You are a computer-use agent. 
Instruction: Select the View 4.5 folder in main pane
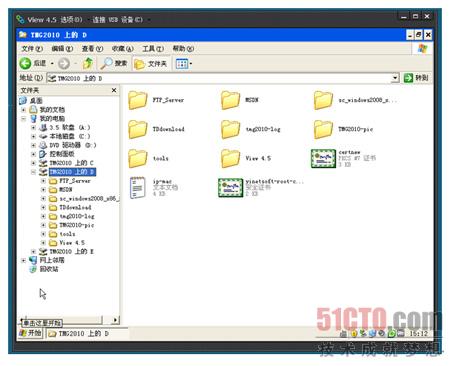[x=230, y=158]
